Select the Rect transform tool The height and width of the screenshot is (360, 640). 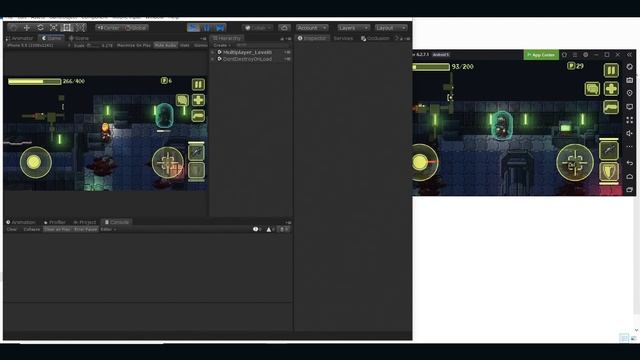67,28
